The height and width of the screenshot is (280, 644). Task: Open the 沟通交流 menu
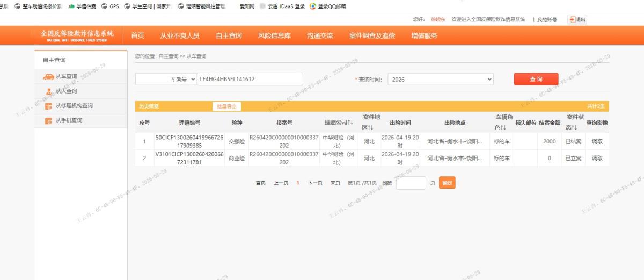320,35
